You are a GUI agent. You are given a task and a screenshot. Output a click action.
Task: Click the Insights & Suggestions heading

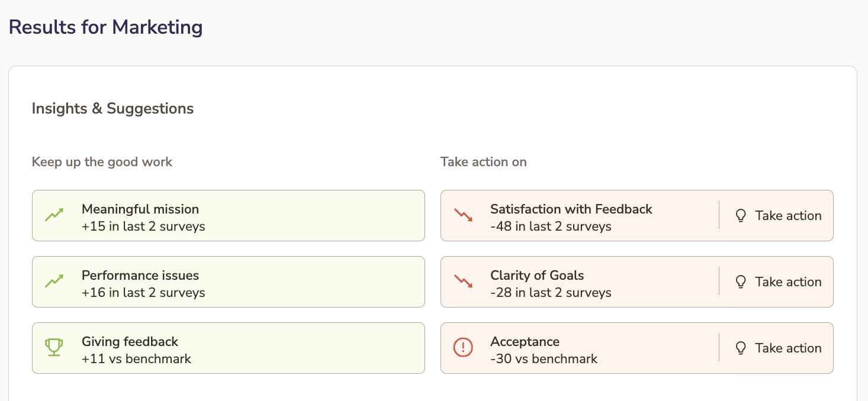pyautogui.click(x=112, y=109)
